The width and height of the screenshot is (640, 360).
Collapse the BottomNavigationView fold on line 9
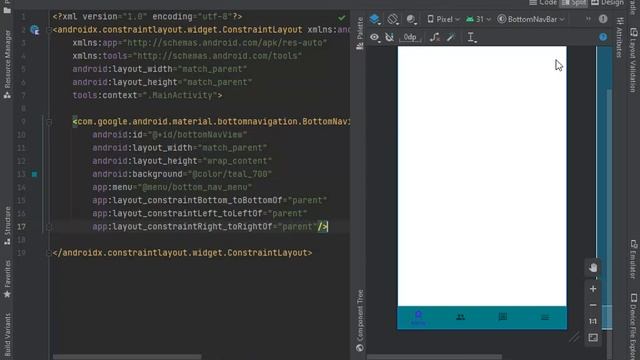(x=49, y=122)
